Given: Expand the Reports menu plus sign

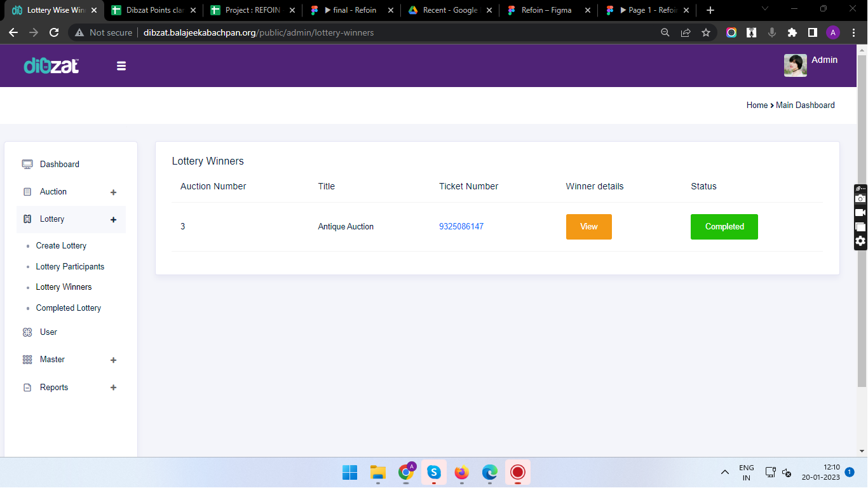Looking at the screenshot, I should (x=114, y=388).
